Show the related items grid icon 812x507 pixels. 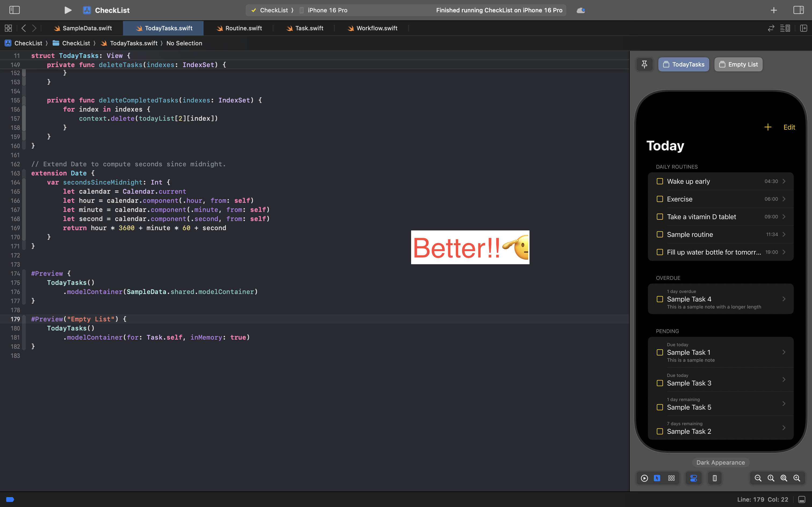[x=8, y=28]
